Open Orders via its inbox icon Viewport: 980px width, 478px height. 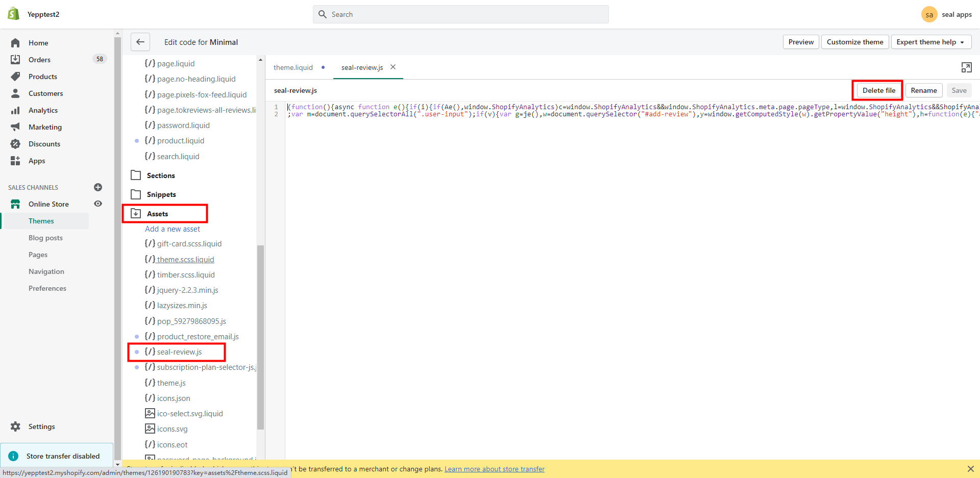tap(15, 60)
